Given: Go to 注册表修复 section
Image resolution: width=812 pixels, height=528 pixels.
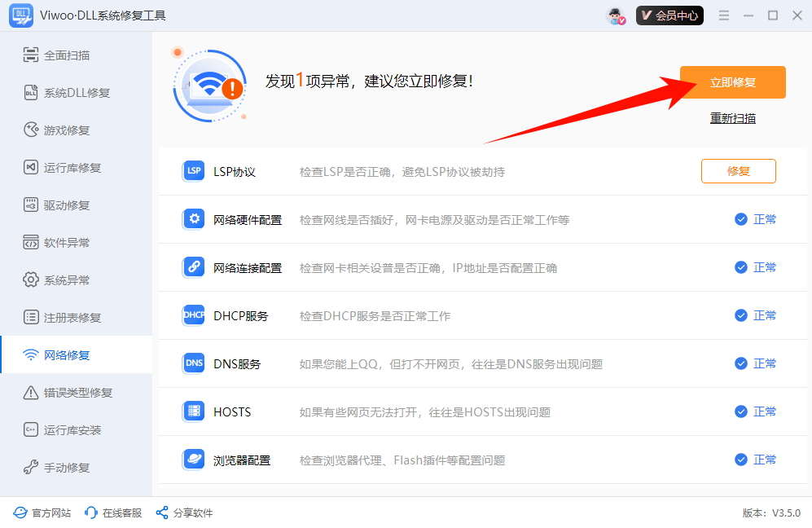Looking at the screenshot, I should [x=72, y=318].
